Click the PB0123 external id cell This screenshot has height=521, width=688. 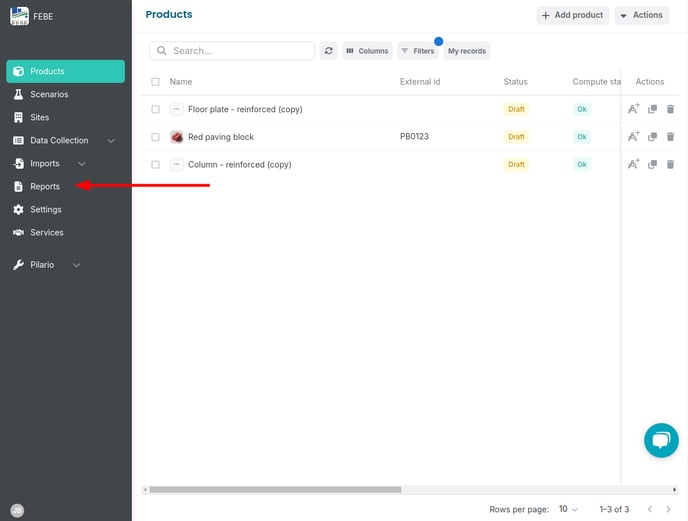coord(414,137)
